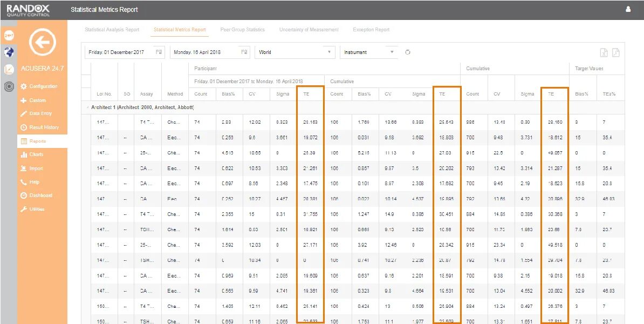
Task: Open the Configuration menu item
Action: pos(42,86)
